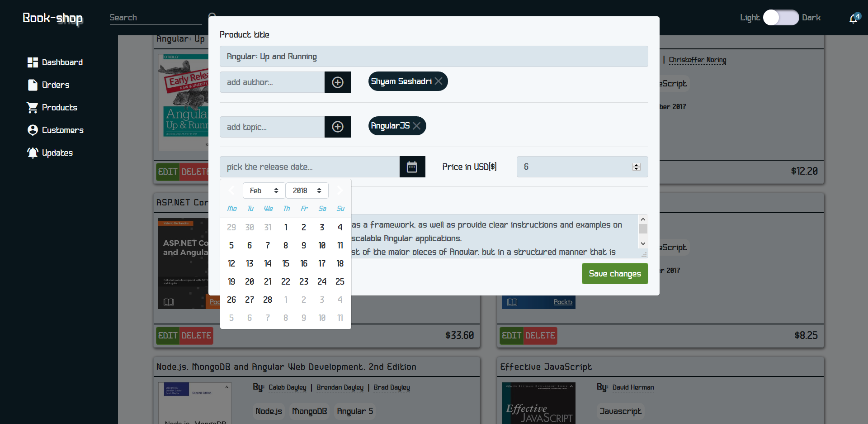Select February 25 in the calendar
Image resolution: width=868 pixels, height=424 pixels.
[340, 281]
